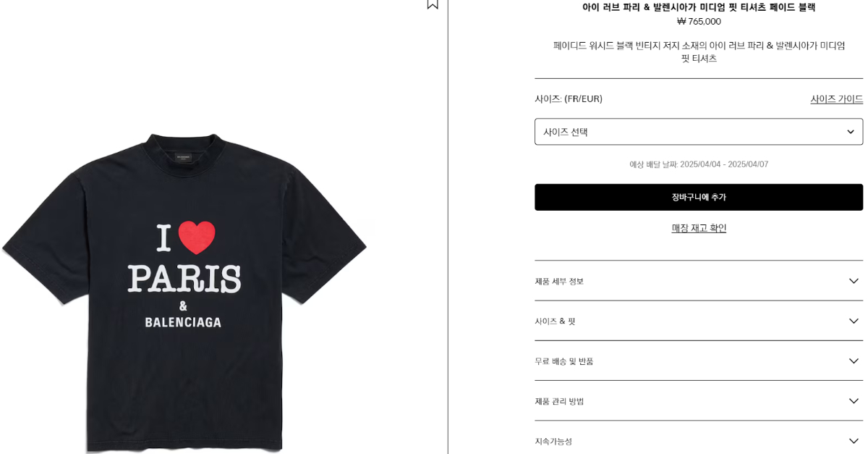The width and height of the screenshot is (868, 454).
Task: Click the chevron arrow in the size selector
Action: [851, 132]
